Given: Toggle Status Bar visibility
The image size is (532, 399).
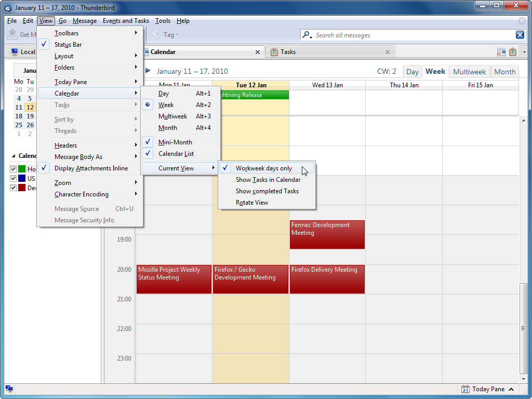Looking at the screenshot, I should (x=90, y=45).
